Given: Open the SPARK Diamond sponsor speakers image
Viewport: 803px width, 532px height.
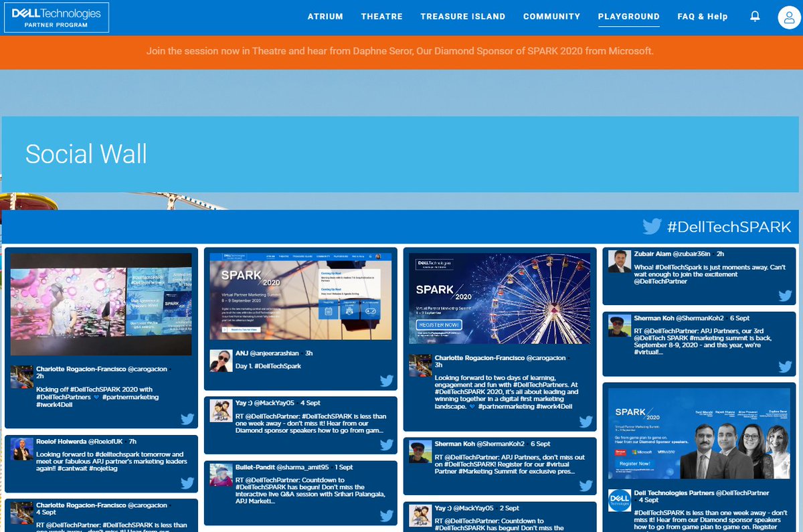Looking at the screenshot, I should pos(699,433).
